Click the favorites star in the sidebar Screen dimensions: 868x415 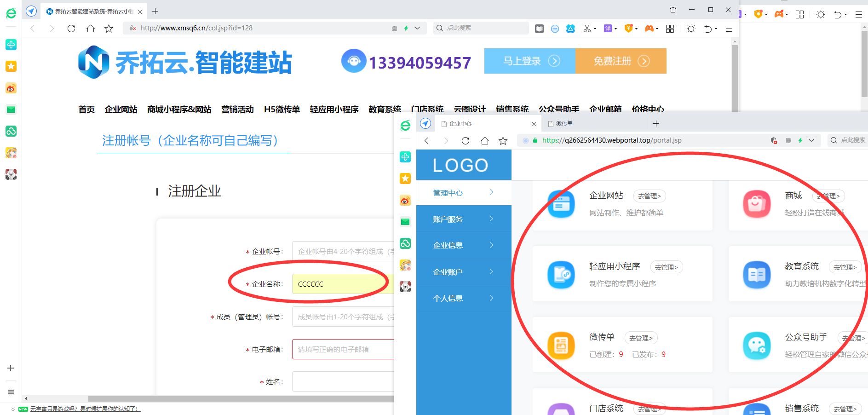(x=11, y=66)
